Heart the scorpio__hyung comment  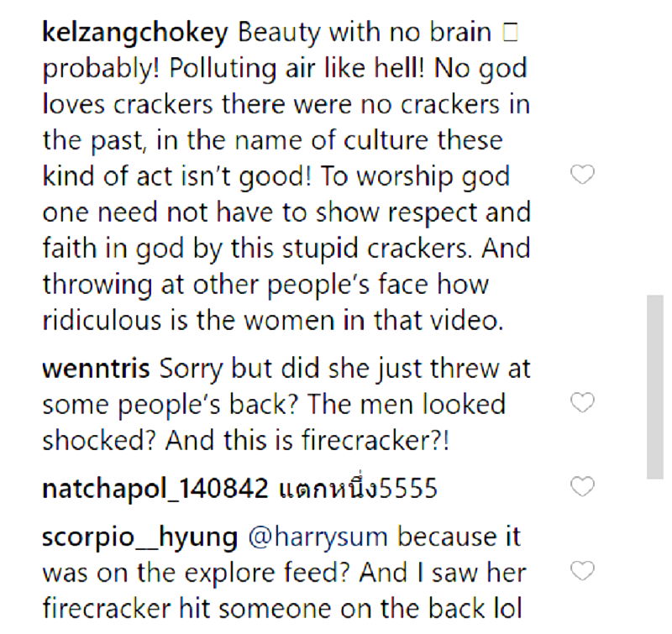tap(582, 571)
